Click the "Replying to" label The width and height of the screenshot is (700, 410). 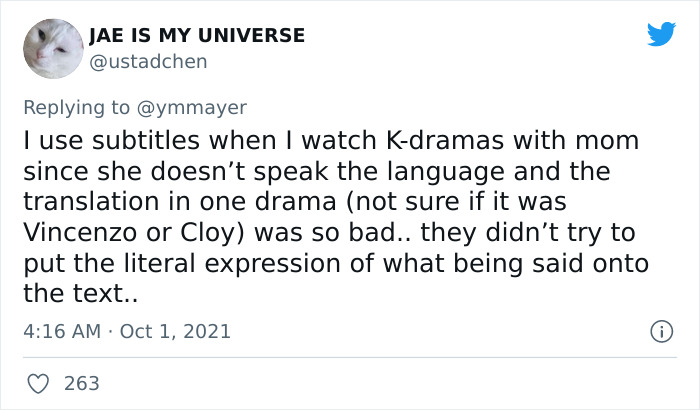click(x=75, y=106)
